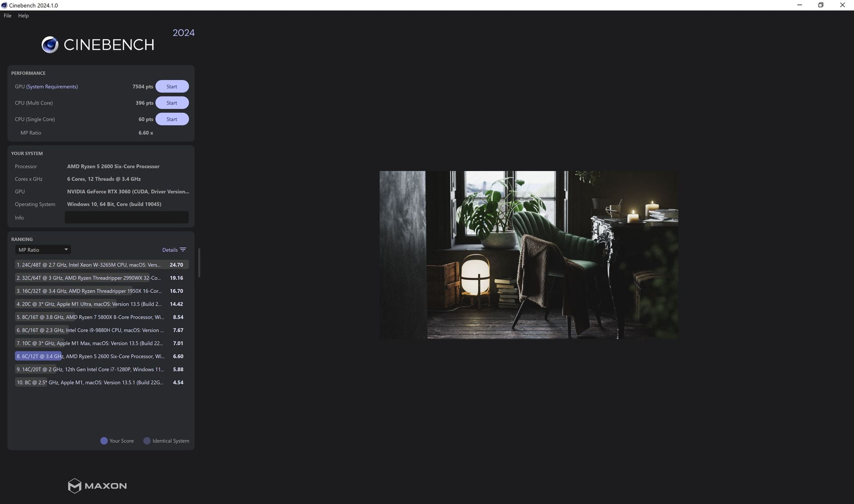Screen dimensions: 854x504
Task: Click the 396 pts multi core score
Action: click(145, 103)
